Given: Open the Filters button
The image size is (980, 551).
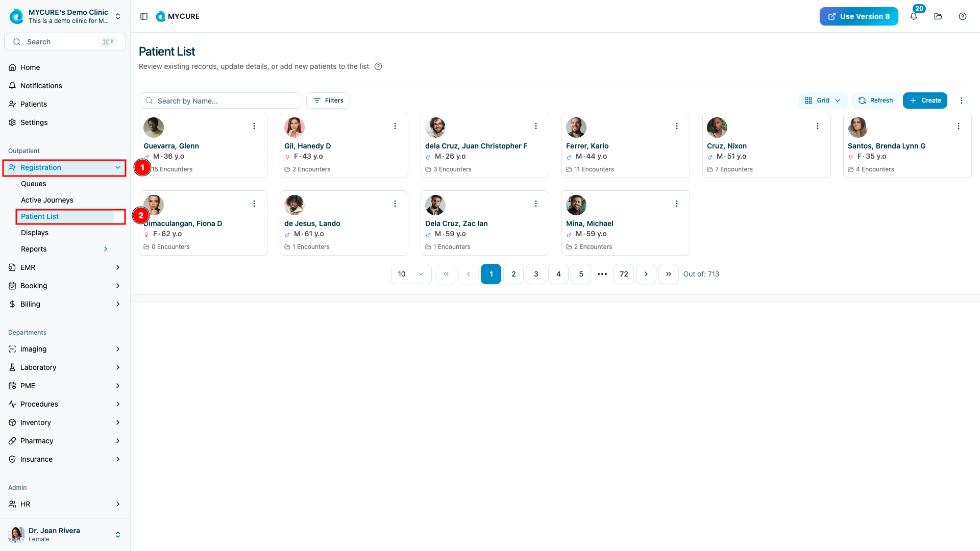Looking at the screenshot, I should [x=328, y=101].
